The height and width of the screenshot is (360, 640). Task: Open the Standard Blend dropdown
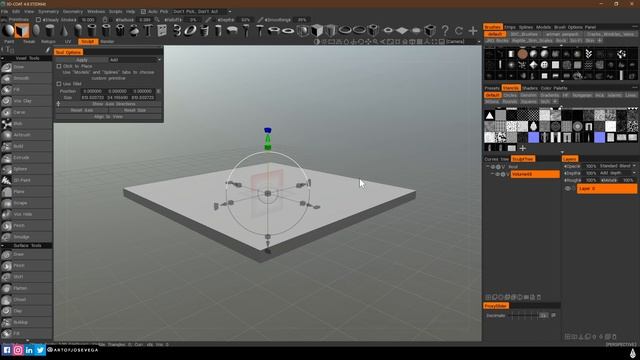(617, 166)
